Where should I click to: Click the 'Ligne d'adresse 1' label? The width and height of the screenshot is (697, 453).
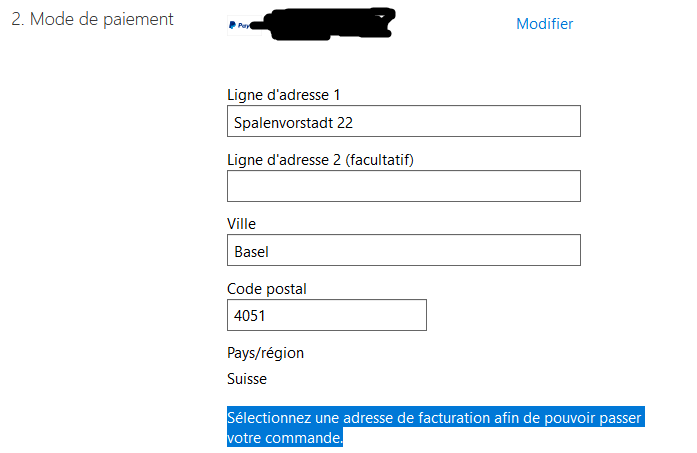click(284, 95)
